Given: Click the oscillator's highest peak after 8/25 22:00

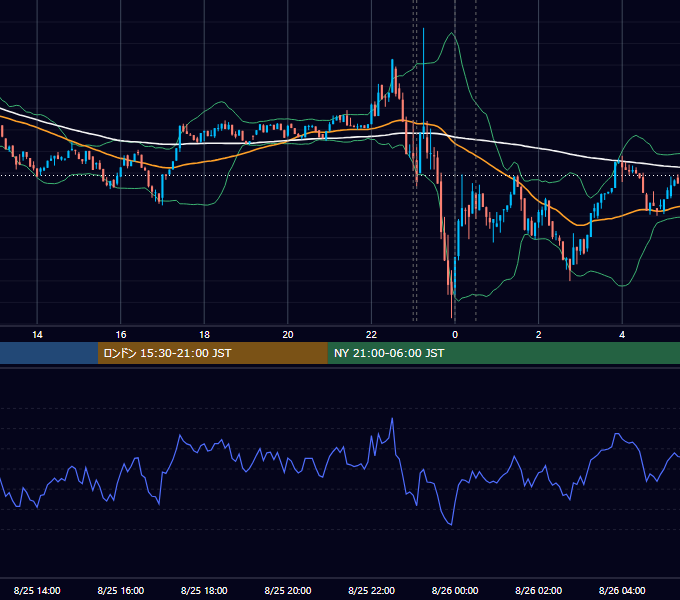Looking at the screenshot, I should click(392, 419).
